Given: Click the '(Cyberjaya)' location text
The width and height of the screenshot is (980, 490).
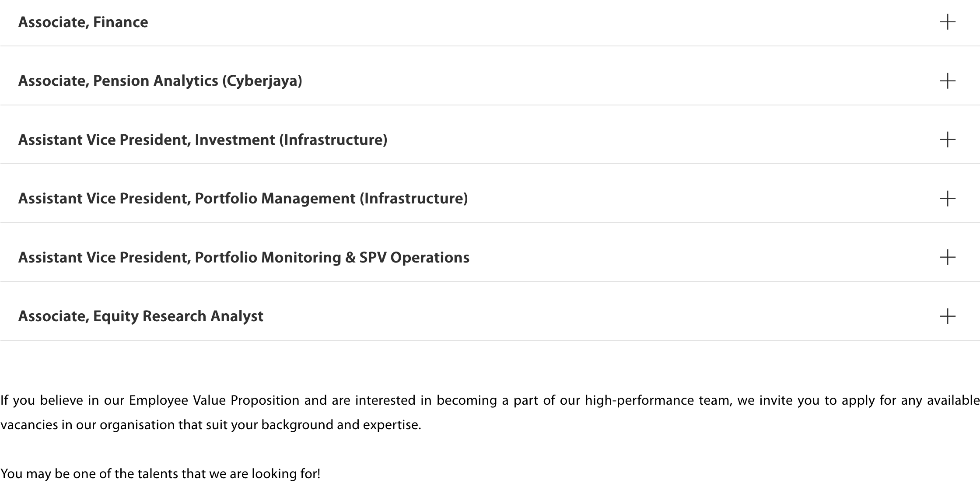Looking at the screenshot, I should coord(262,81).
